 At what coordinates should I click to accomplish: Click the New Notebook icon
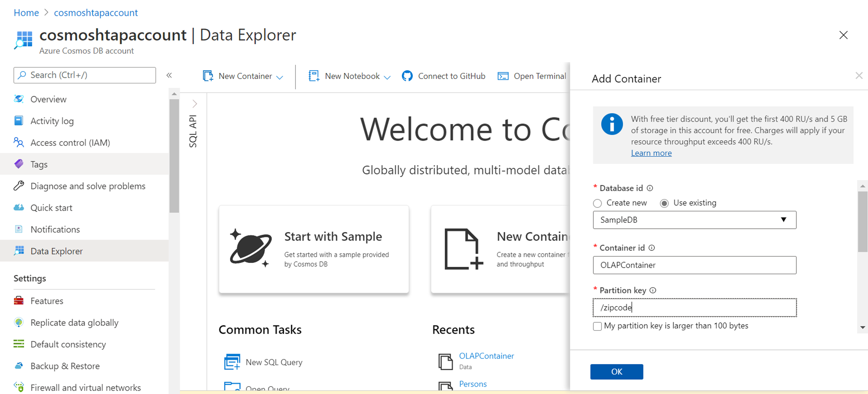point(314,76)
